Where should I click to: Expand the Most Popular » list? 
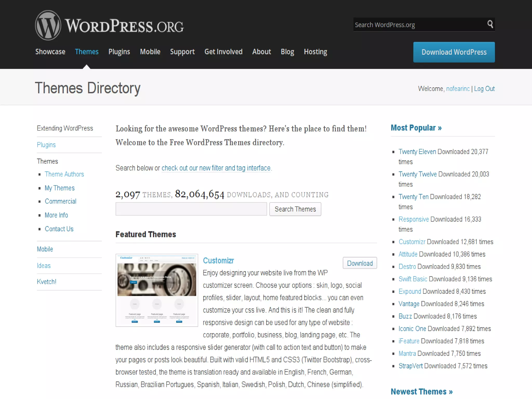(416, 128)
